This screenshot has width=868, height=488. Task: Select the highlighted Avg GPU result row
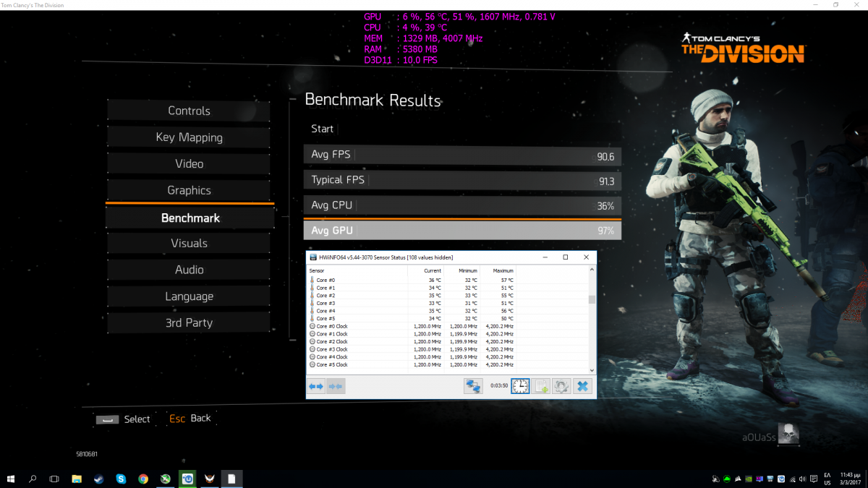463,231
